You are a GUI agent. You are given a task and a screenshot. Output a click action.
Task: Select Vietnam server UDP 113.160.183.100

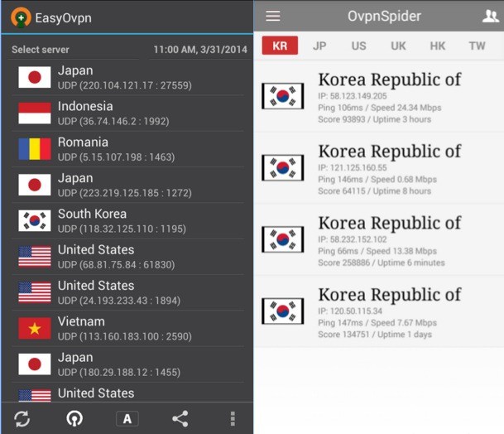click(127, 328)
